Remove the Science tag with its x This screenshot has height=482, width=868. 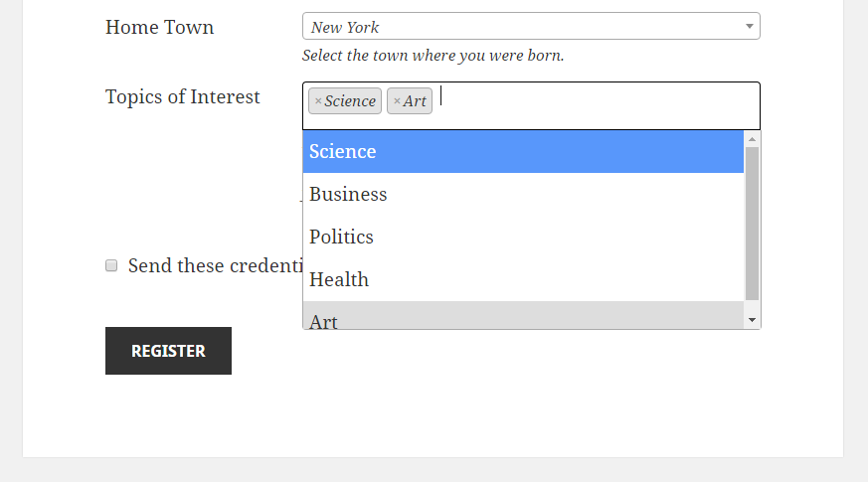[318, 101]
